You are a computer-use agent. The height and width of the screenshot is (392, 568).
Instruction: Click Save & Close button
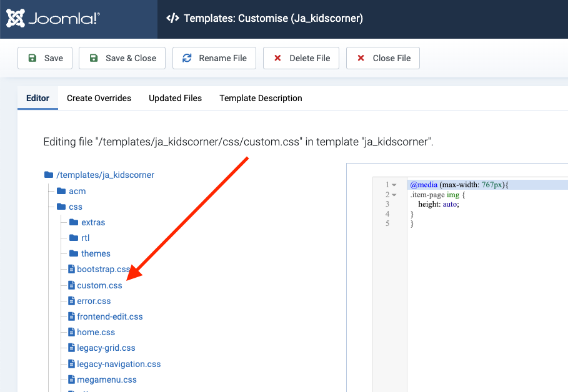122,58
